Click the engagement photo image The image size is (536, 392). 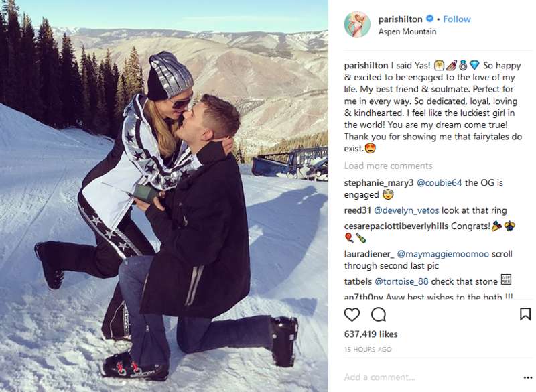pos(164,196)
